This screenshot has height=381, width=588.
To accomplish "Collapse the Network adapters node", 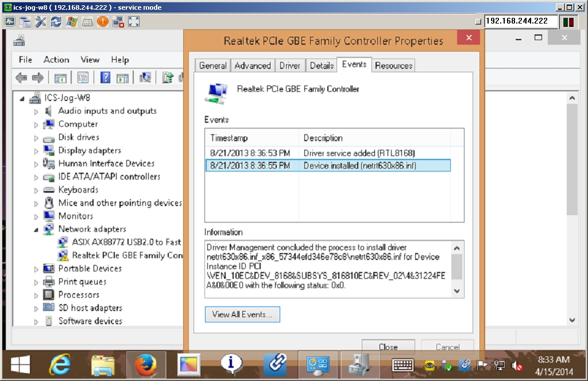I will pyautogui.click(x=36, y=230).
